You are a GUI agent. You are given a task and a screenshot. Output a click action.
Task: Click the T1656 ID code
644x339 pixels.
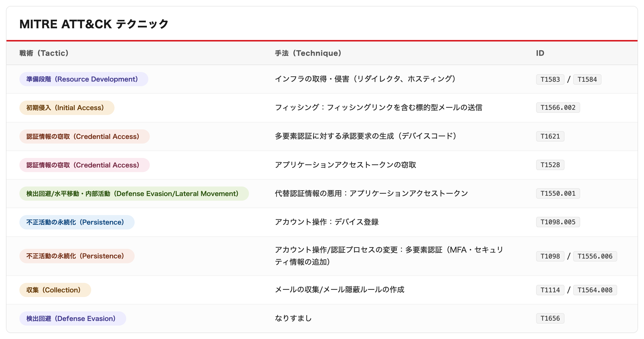coord(550,319)
